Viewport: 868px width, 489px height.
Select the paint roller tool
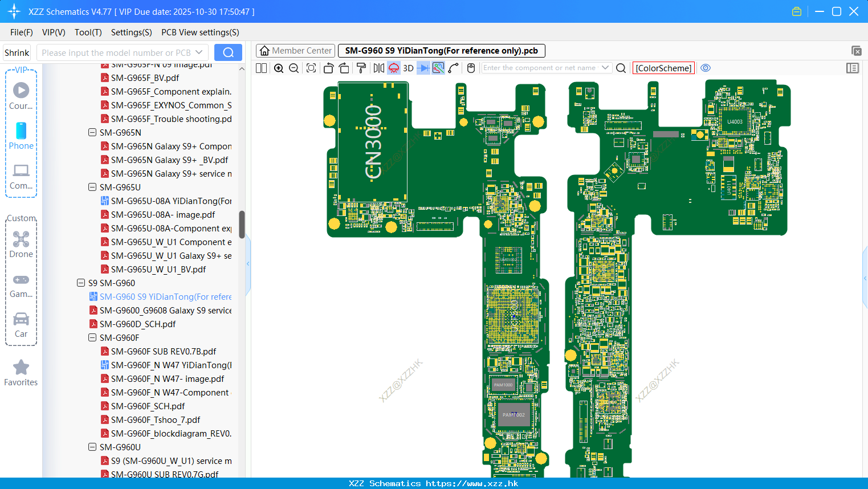coord(361,68)
